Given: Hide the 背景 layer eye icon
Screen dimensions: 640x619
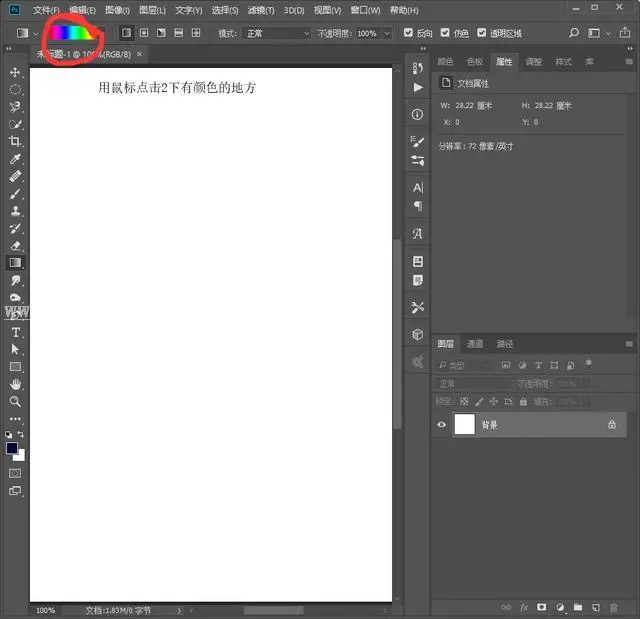Looking at the screenshot, I should (x=441, y=424).
